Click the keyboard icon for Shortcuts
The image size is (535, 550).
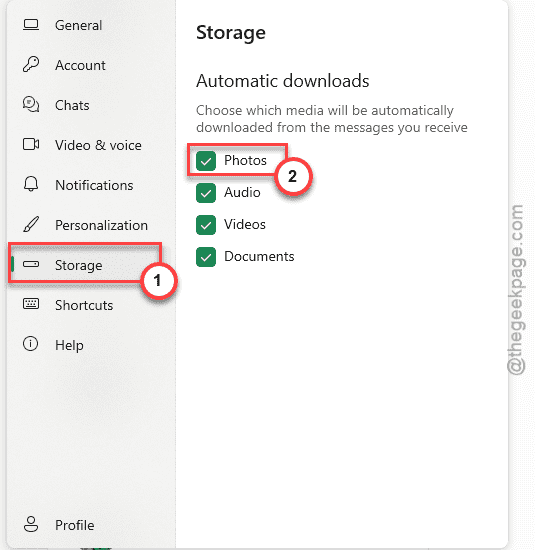(x=31, y=304)
